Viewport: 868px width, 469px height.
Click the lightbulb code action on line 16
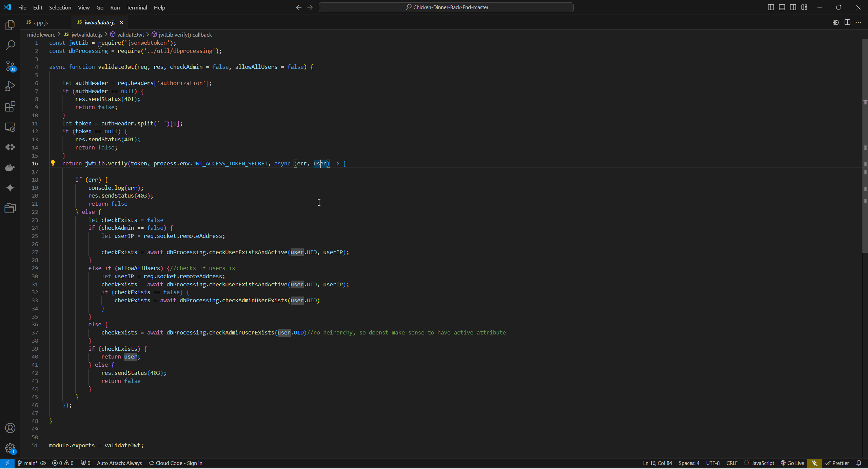pos(53,163)
